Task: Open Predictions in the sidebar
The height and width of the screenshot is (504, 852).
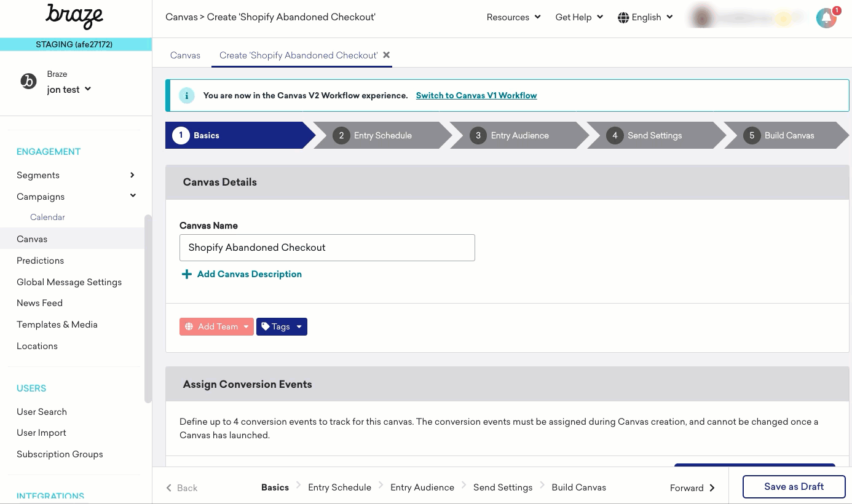Action: [x=40, y=261]
